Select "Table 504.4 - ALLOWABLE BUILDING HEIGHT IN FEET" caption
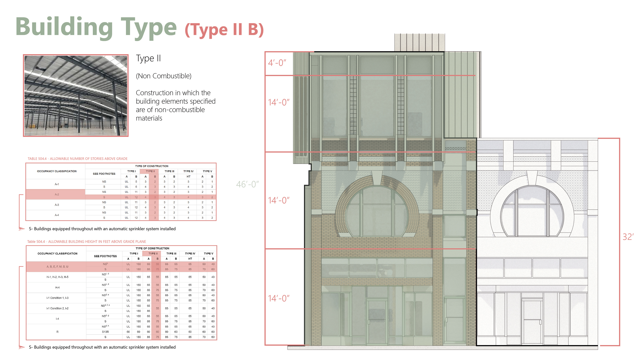This screenshot has height=362, width=644. tap(87, 242)
